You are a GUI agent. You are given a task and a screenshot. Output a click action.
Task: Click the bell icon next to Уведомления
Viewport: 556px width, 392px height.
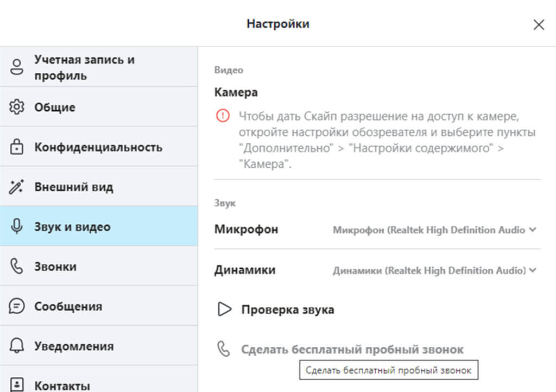[17, 346]
